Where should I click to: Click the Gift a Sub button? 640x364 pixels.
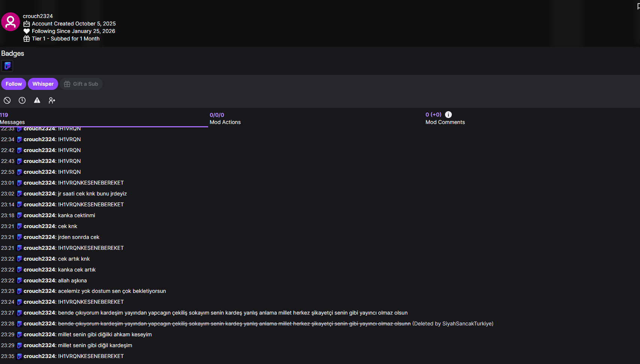point(81,84)
